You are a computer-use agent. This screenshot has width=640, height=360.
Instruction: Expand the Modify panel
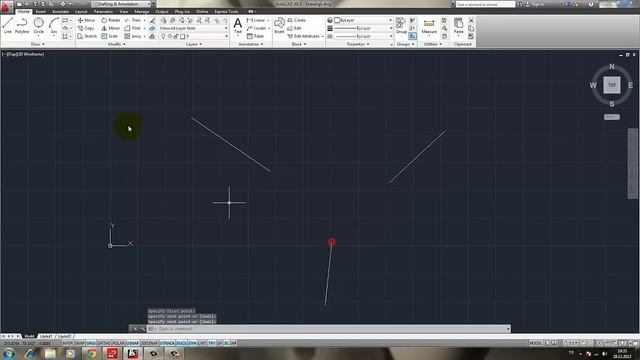coord(117,44)
